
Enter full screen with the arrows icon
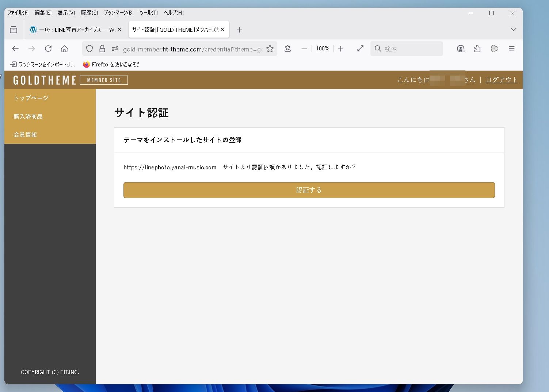[360, 49]
